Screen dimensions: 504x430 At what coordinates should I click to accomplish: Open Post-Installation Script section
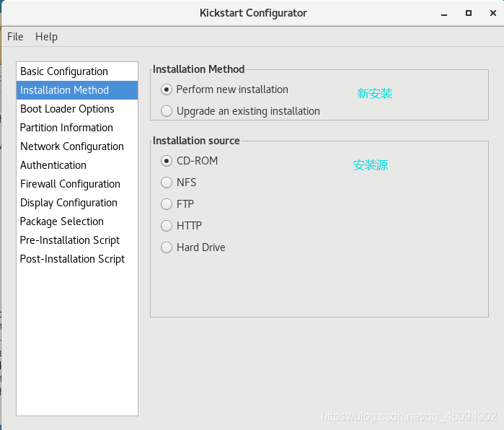(x=77, y=259)
